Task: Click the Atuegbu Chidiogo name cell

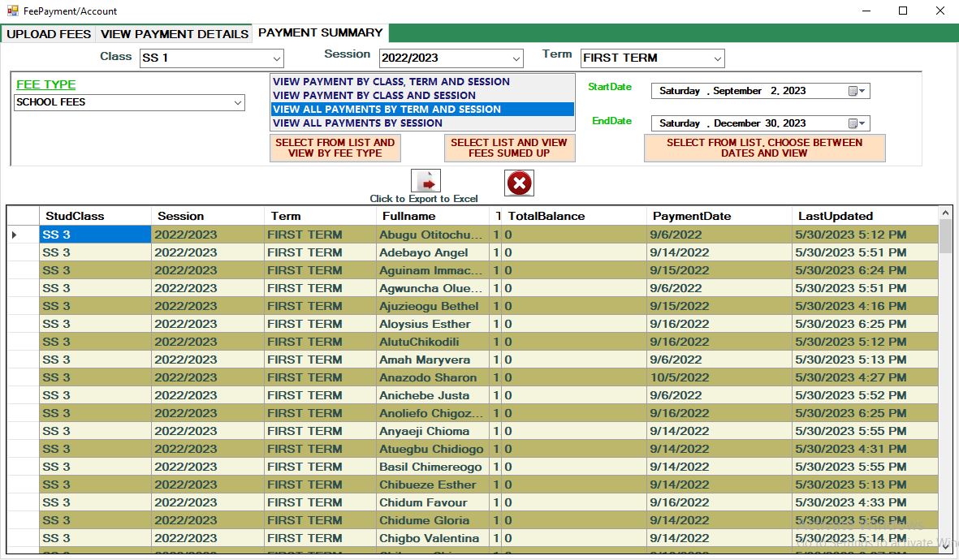Action: [433, 449]
